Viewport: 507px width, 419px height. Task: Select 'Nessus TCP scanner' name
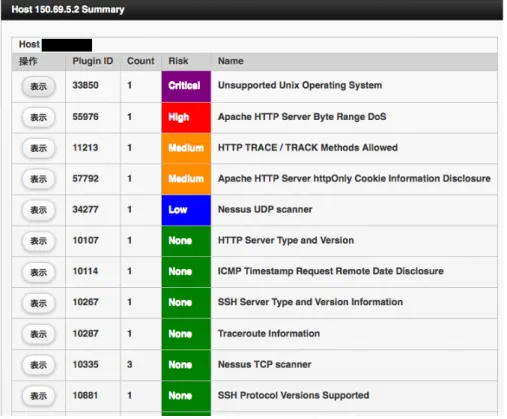click(x=264, y=364)
